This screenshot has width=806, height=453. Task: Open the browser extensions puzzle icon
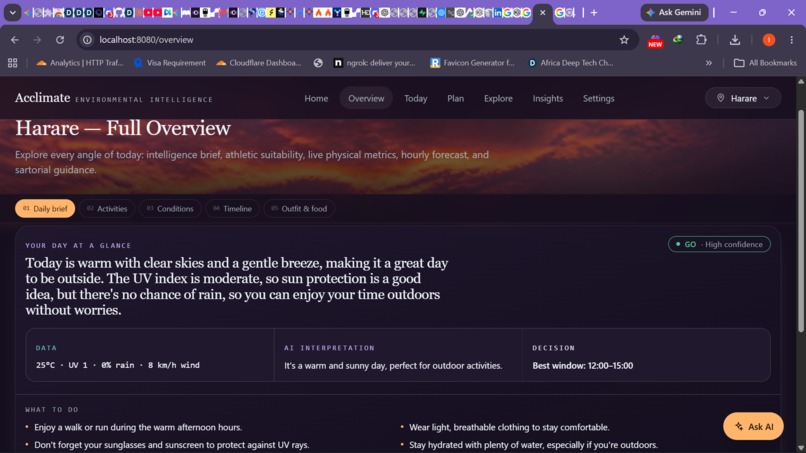click(x=701, y=40)
